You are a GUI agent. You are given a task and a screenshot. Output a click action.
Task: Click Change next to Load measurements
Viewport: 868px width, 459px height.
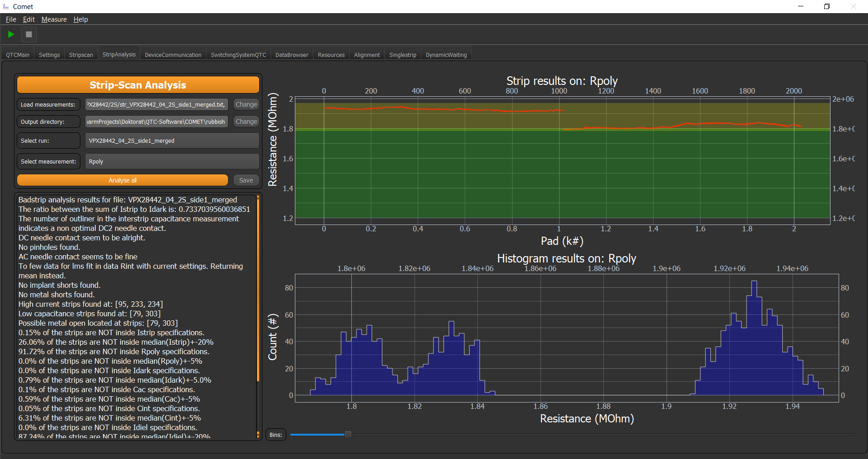pos(246,104)
